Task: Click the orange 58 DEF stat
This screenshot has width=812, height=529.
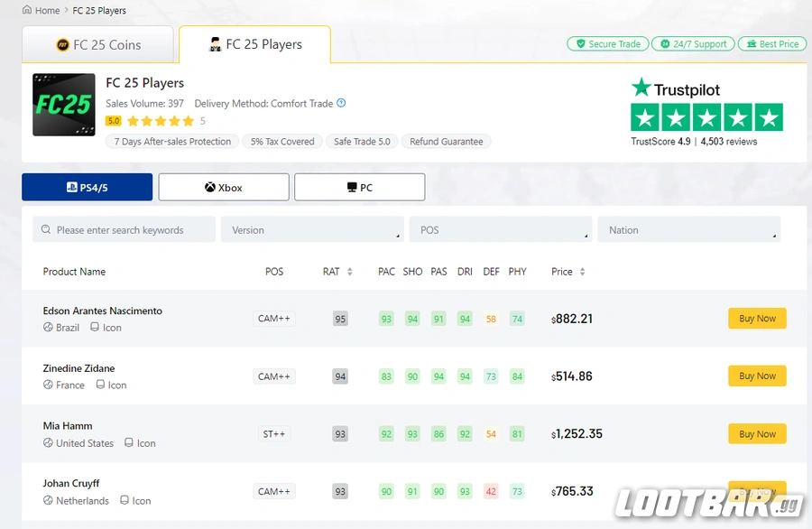Action: [491, 319]
